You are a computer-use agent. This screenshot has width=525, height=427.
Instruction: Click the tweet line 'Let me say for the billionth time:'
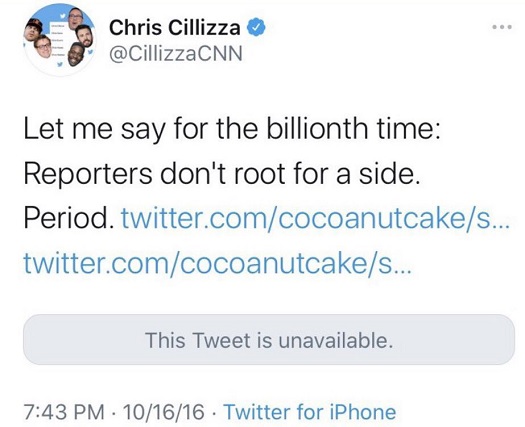232,129
